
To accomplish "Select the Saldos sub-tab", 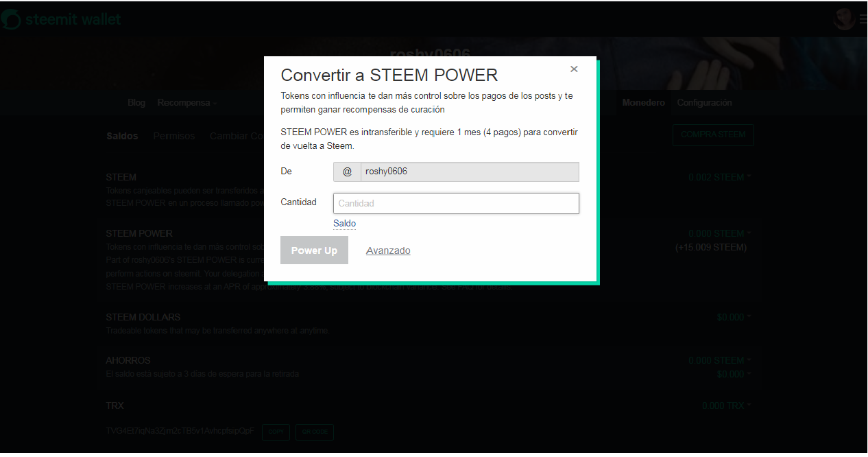I will [122, 136].
